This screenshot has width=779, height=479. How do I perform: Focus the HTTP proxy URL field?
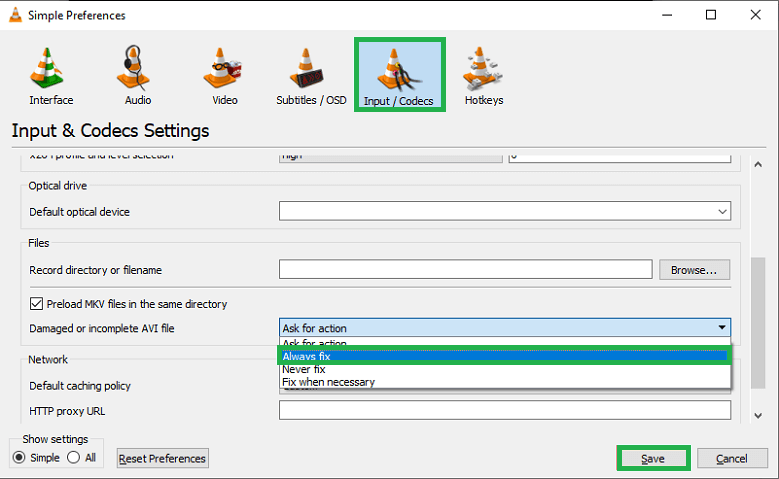(x=505, y=410)
